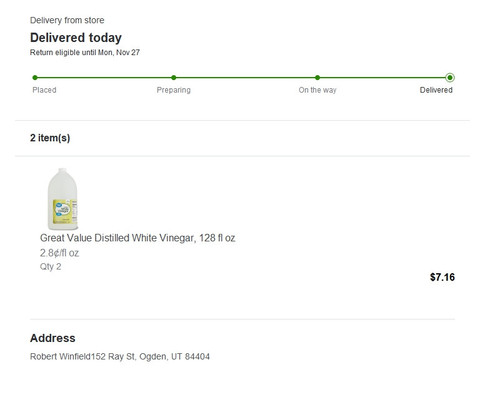Select the Delivered status label
Screen dimensions: 500x404
pyautogui.click(x=436, y=90)
